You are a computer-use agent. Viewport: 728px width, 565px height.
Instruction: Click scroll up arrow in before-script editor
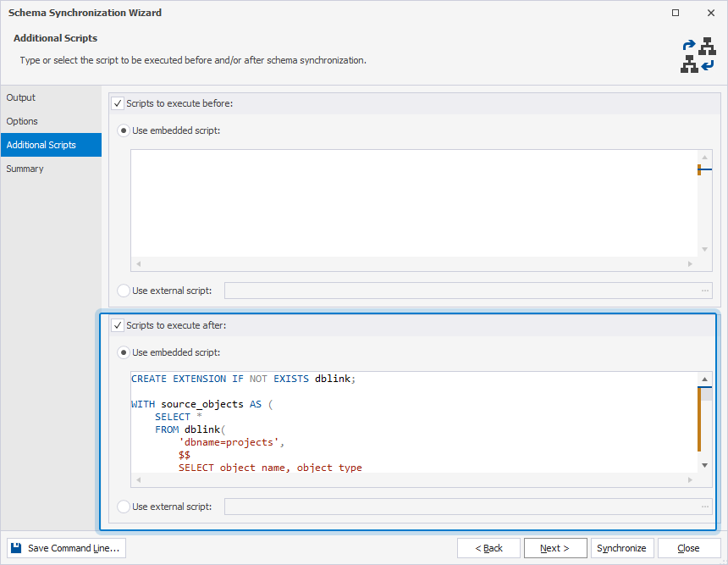pos(705,157)
